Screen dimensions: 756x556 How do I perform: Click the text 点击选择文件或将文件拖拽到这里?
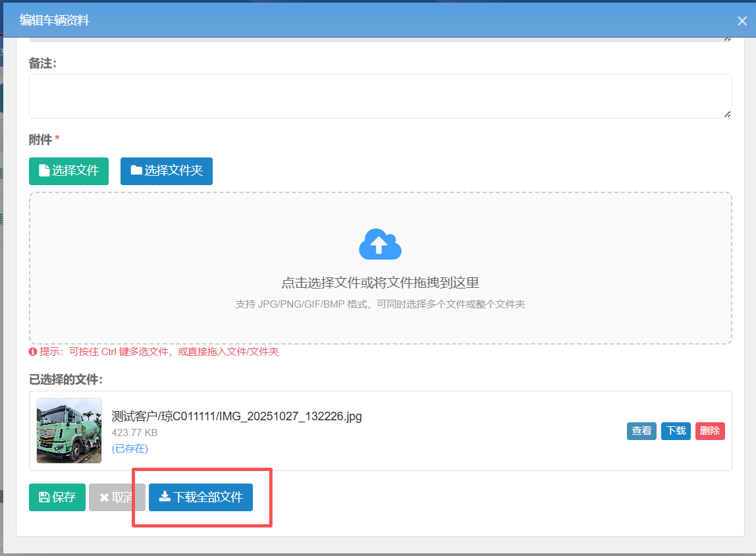coord(380,283)
